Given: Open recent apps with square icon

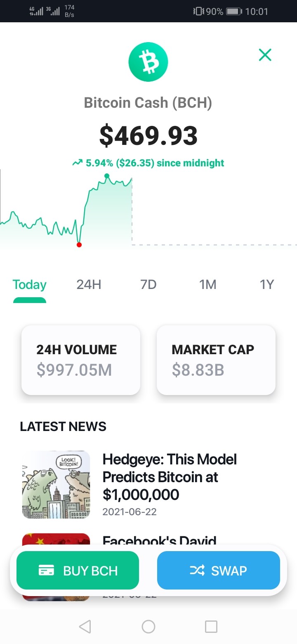Looking at the screenshot, I should (211, 627).
